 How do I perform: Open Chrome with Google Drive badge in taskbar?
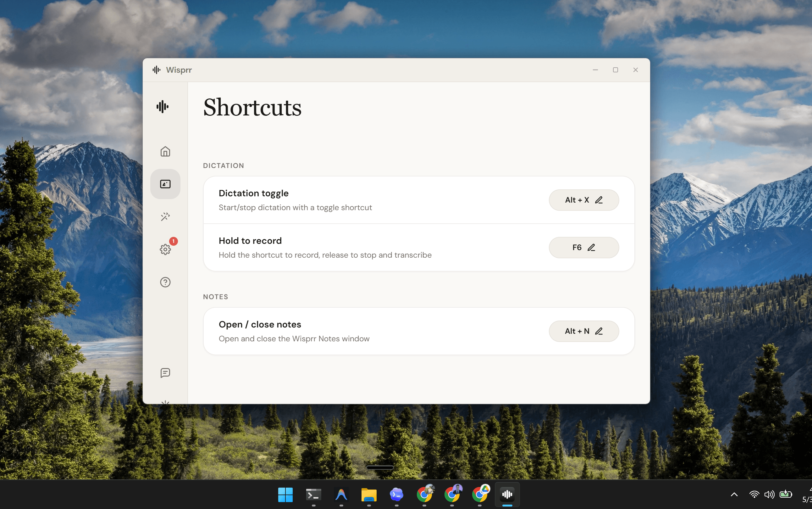click(480, 494)
